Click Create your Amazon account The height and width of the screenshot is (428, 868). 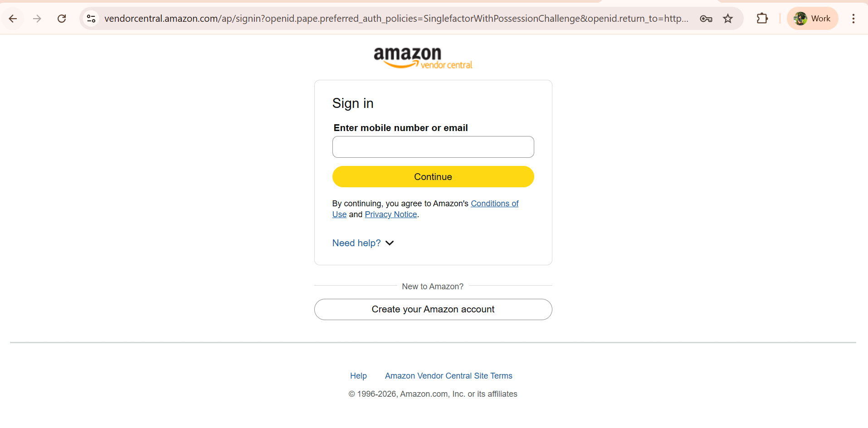tap(433, 309)
